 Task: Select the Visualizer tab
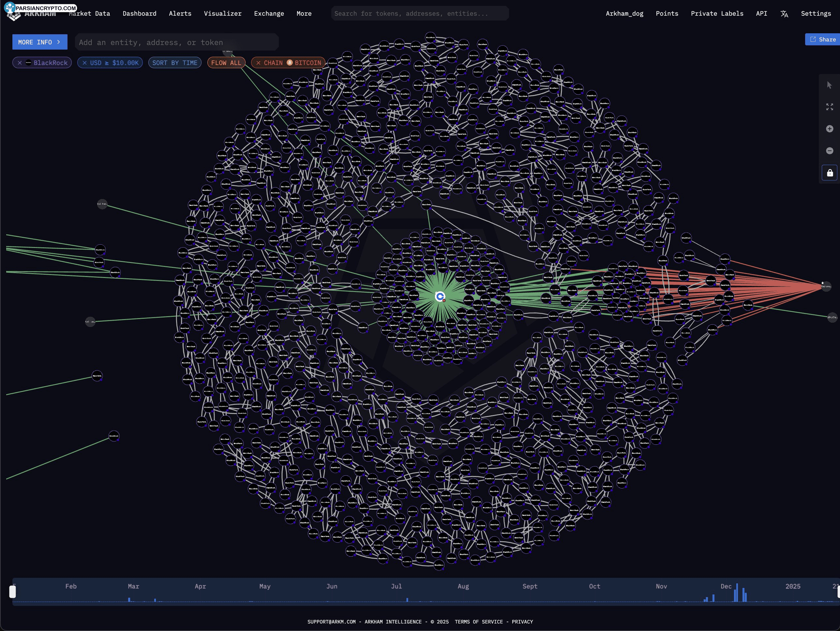pyautogui.click(x=223, y=13)
